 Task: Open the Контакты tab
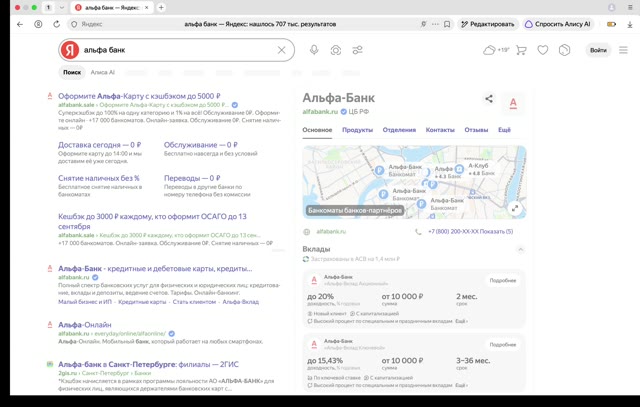tap(440, 130)
